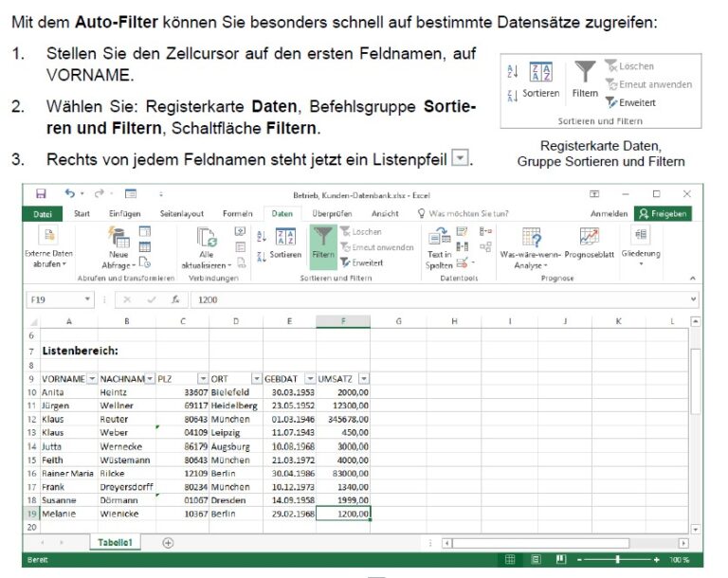This screenshot has width=728, height=578.
Task: Click Erweitert in the small ribbon illustration
Action: pyautogui.click(x=630, y=102)
